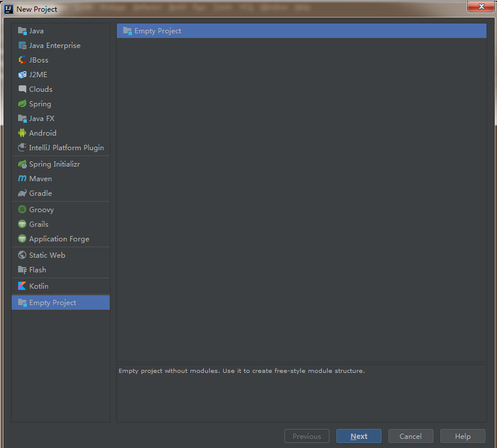The width and height of the screenshot is (497, 448).
Task: Open Help for New Project
Action: coord(462,436)
